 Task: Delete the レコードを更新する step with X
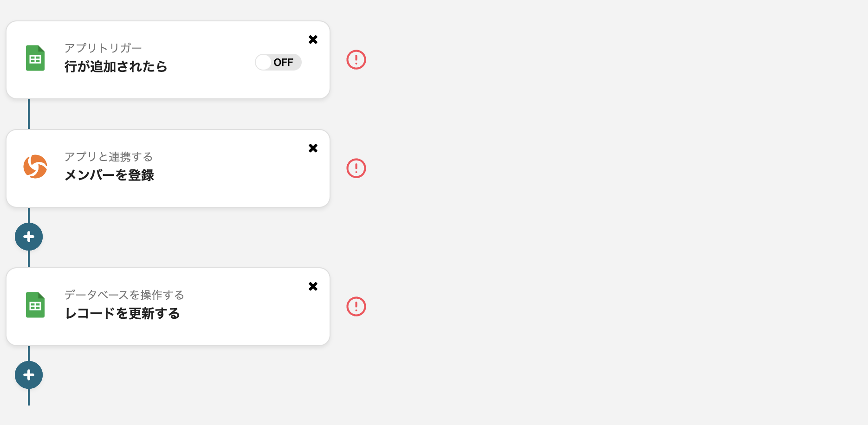pos(313,286)
